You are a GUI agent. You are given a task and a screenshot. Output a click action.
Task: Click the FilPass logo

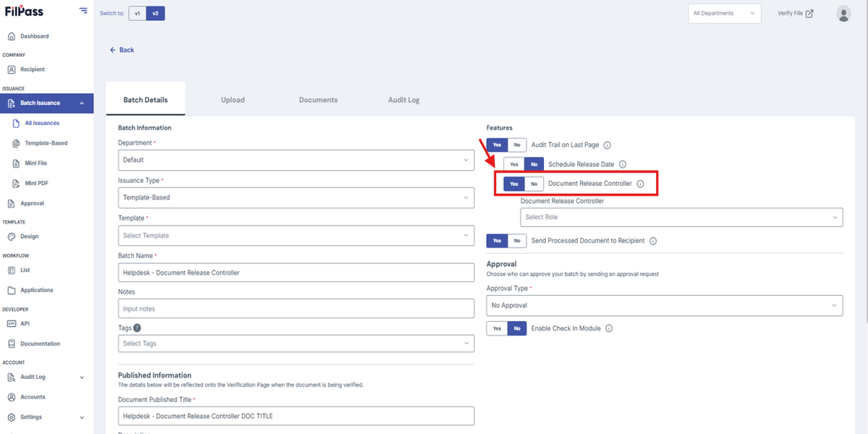pos(24,12)
